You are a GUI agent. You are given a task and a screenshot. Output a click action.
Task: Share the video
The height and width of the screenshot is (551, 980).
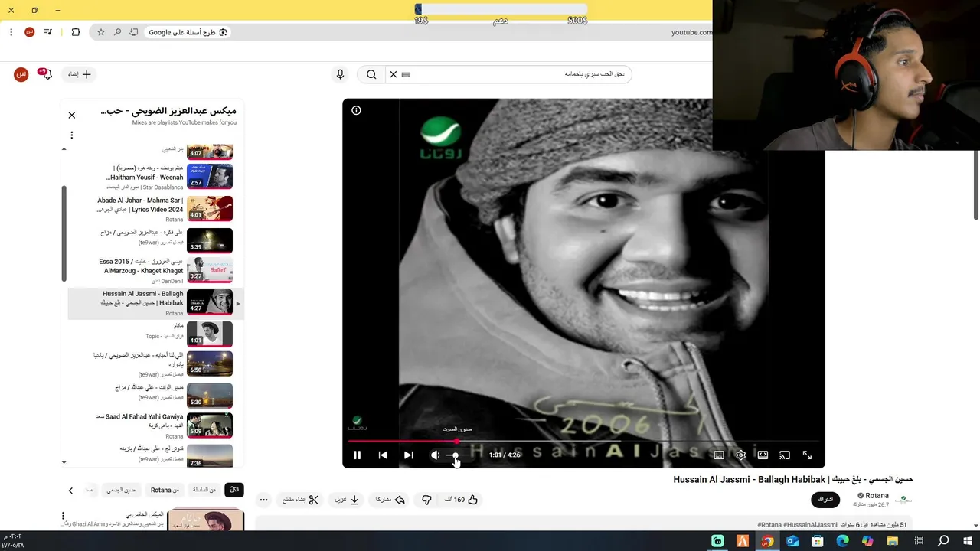pos(389,500)
